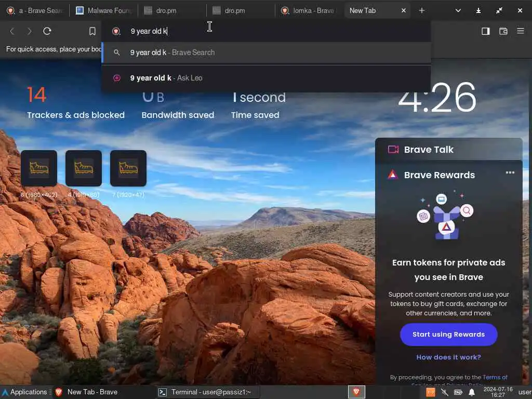Select the Brave Search suggestion row
The image size is (532, 399).
[x=267, y=52]
